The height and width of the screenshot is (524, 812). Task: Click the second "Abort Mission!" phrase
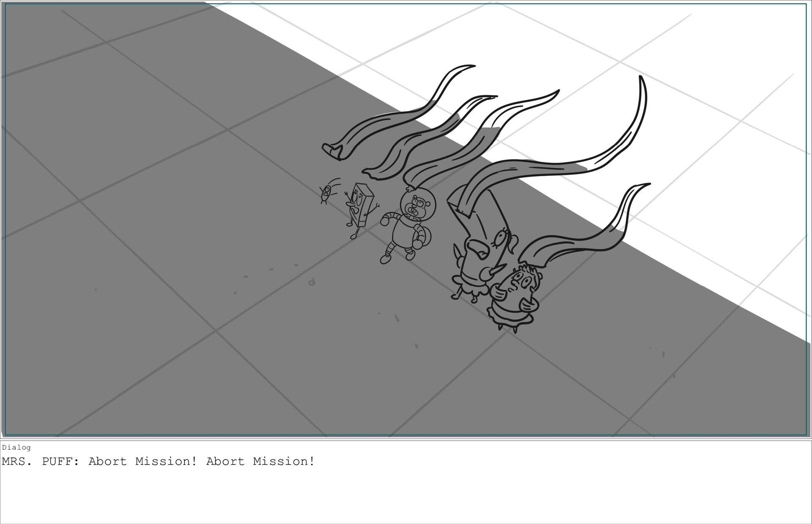pos(261,461)
